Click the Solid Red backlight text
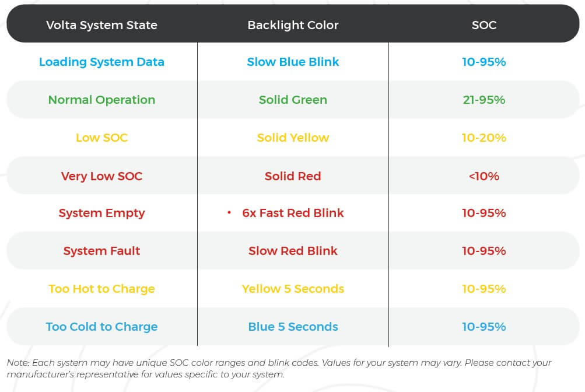 coord(293,176)
